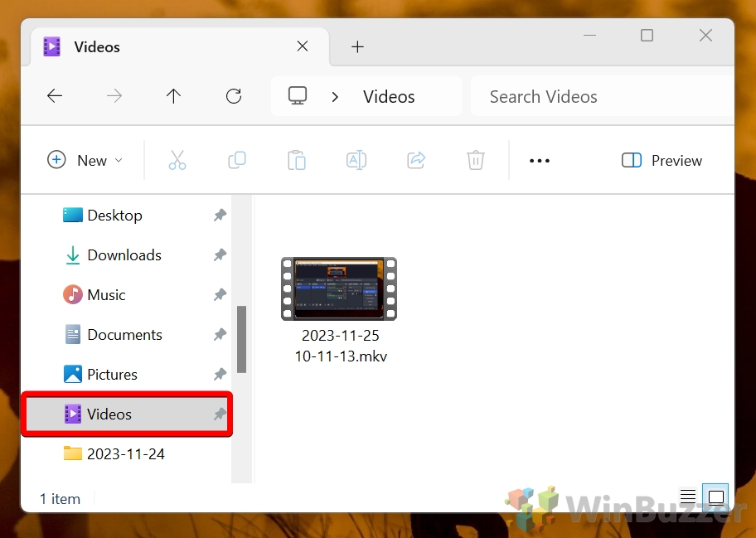756x538 pixels.
Task: Focus the Search Videos field
Action: point(602,96)
